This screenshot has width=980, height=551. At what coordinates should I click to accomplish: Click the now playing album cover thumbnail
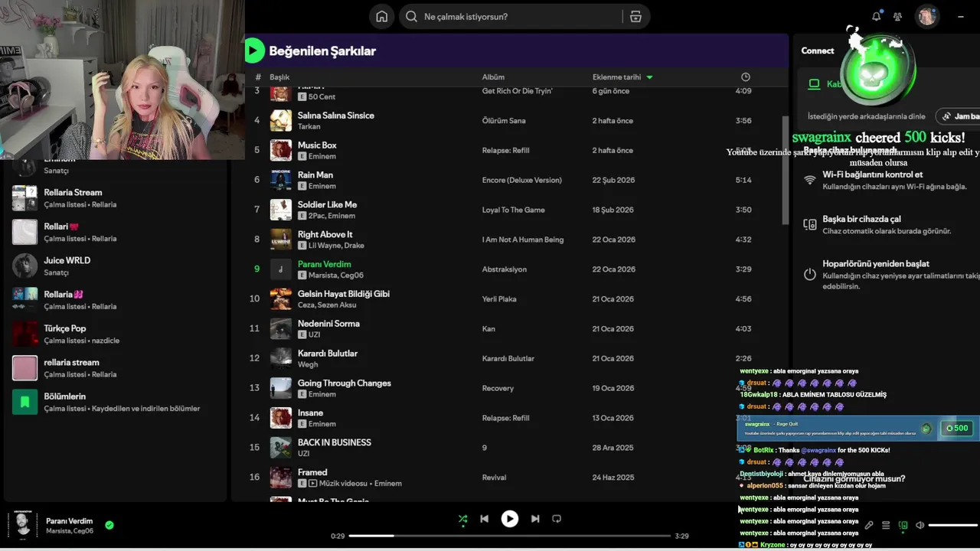pos(23,524)
